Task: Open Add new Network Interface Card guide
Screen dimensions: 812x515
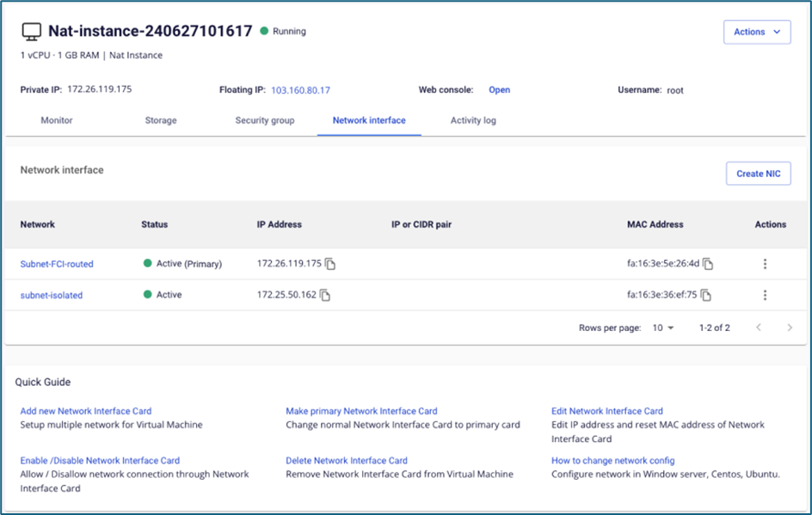Action: pos(86,411)
